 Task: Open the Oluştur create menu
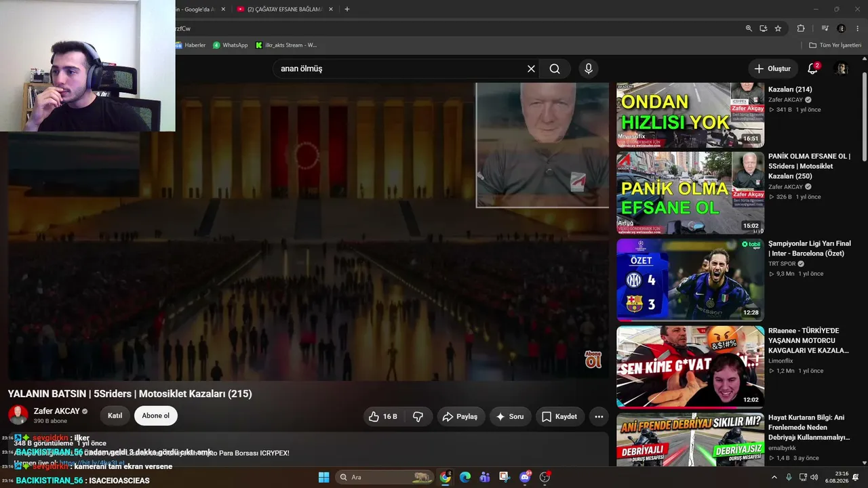(772, 68)
